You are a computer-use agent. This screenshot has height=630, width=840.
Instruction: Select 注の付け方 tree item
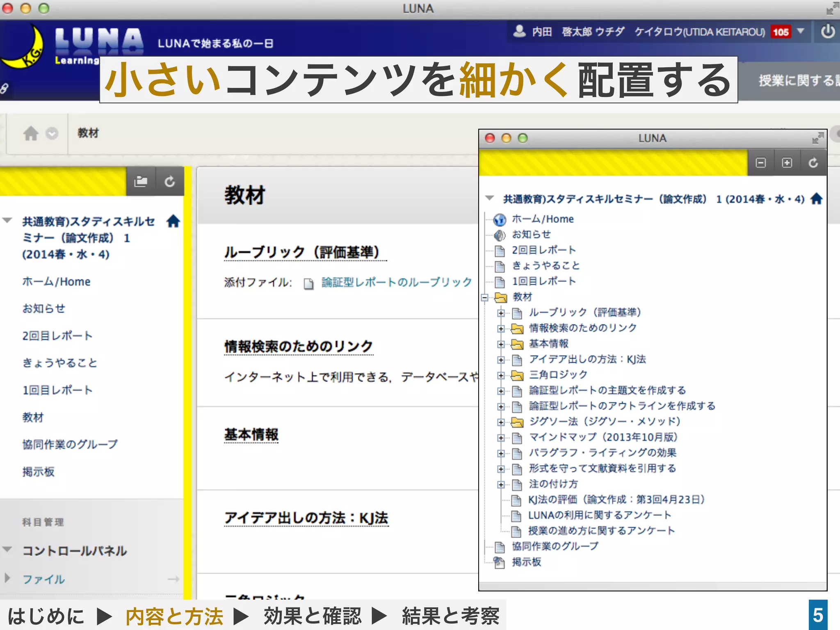tap(553, 484)
